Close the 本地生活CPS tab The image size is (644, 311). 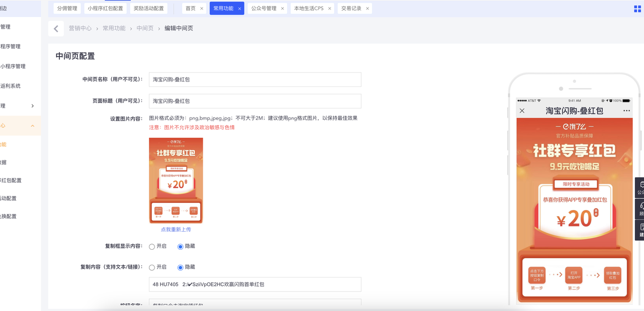pos(330,9)
